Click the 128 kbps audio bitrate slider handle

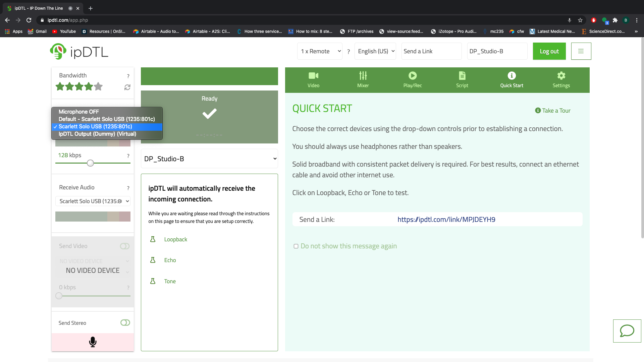coord(90,163)
